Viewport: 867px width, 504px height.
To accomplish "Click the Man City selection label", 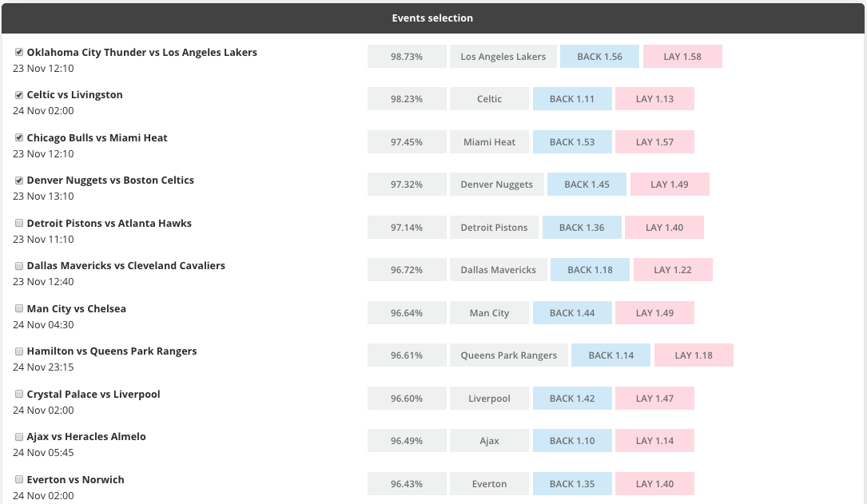I will coord(489,313).
